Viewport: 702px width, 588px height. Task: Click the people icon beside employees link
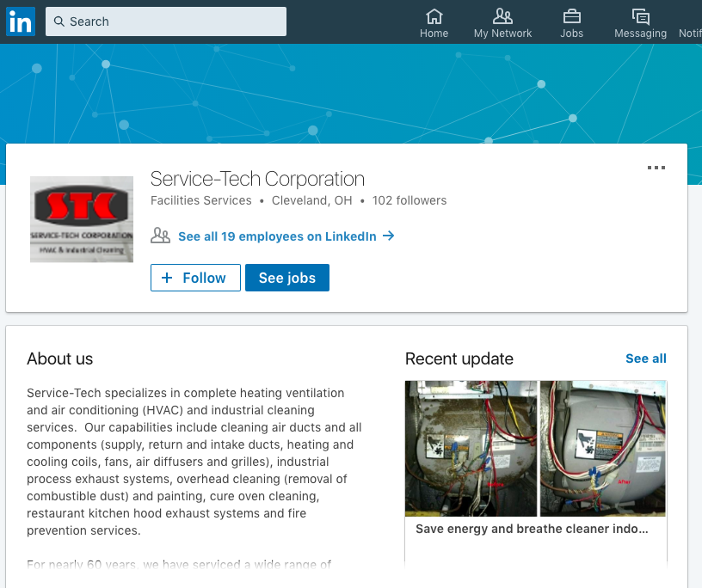tap(160, 235)
